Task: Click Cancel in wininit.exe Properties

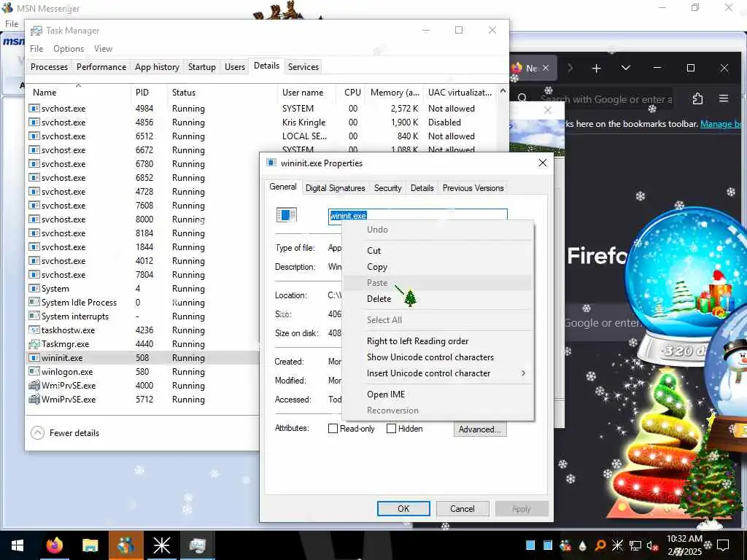Action: (462, 508)
